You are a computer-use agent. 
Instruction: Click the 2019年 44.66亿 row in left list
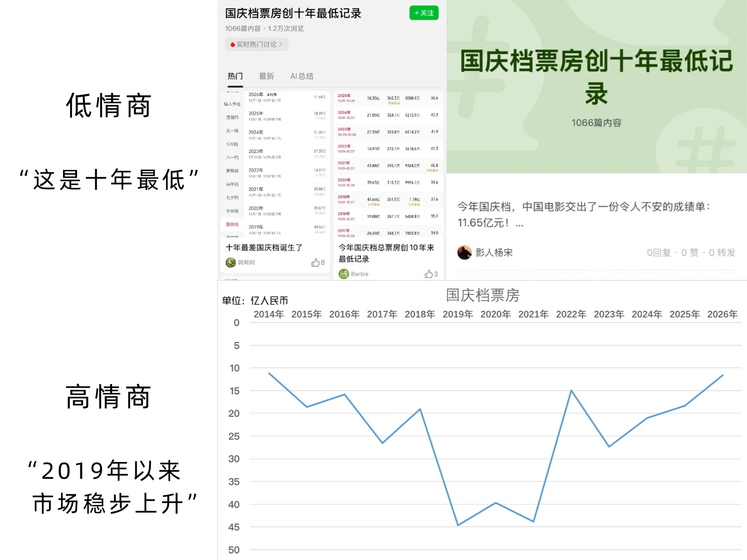[287, 230]
